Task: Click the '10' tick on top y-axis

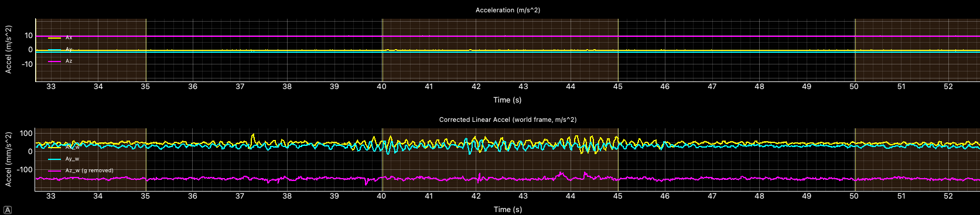Action: coord(28,36)
